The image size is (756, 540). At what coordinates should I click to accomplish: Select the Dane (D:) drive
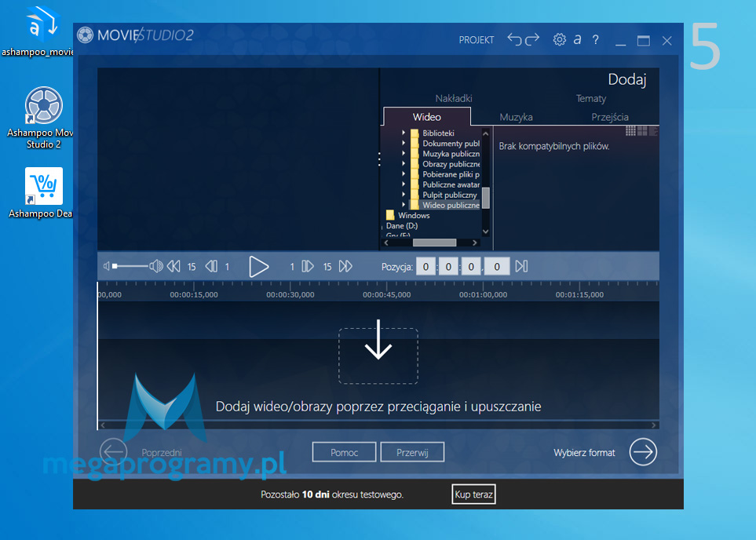pos(402,225)
